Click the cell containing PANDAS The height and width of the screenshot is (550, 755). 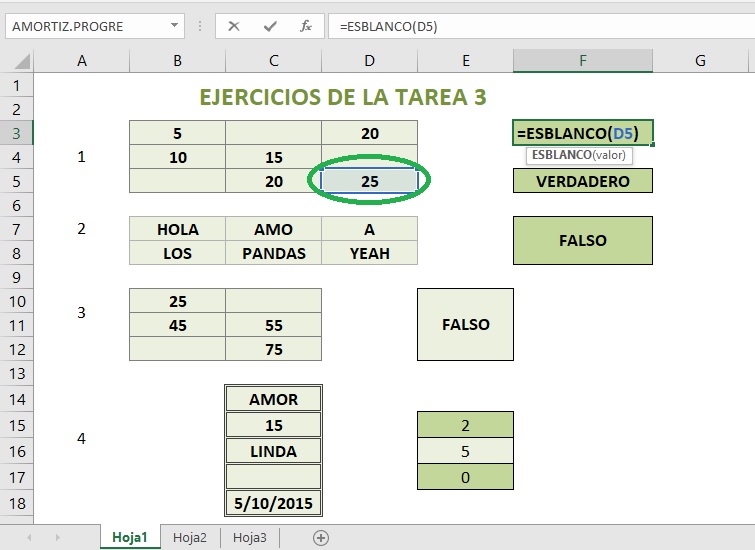(x=273, y=253)
